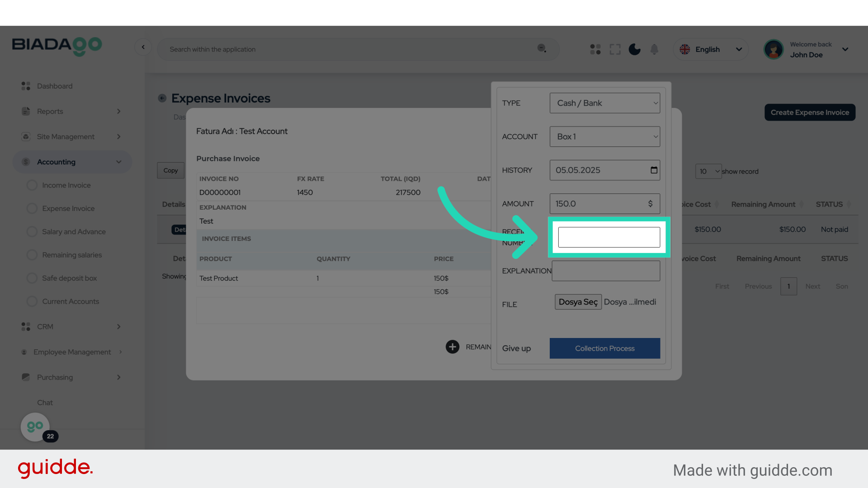868x488 pixels.
Task: Collapse sidebar with back arrow
Action: coord(143,47)
